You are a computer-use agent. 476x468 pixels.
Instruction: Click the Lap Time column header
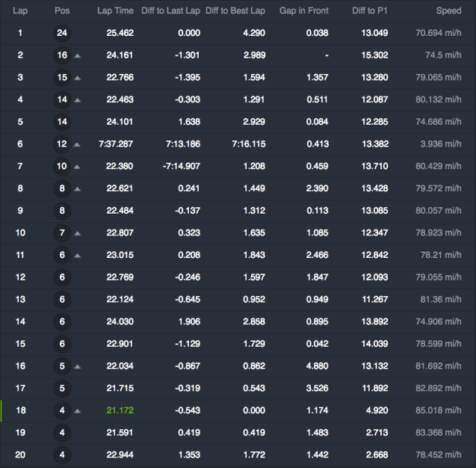pyautogui.click(x=115, y=11)
